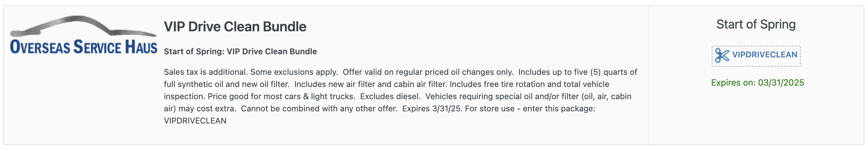The width and height of the screenshot is (868, 151).
Task: Click the Sales tax is additional sentence
Action: pos(205,72)
